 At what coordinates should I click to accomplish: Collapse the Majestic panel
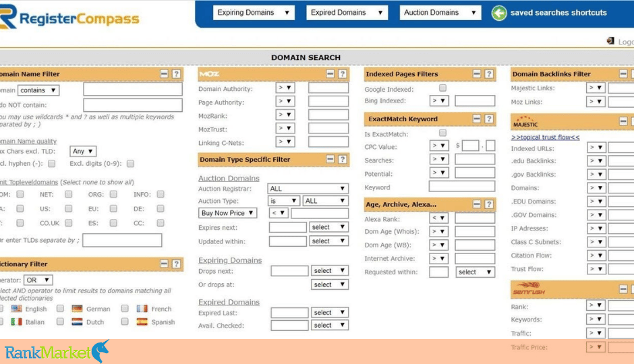tap(623, 121)
